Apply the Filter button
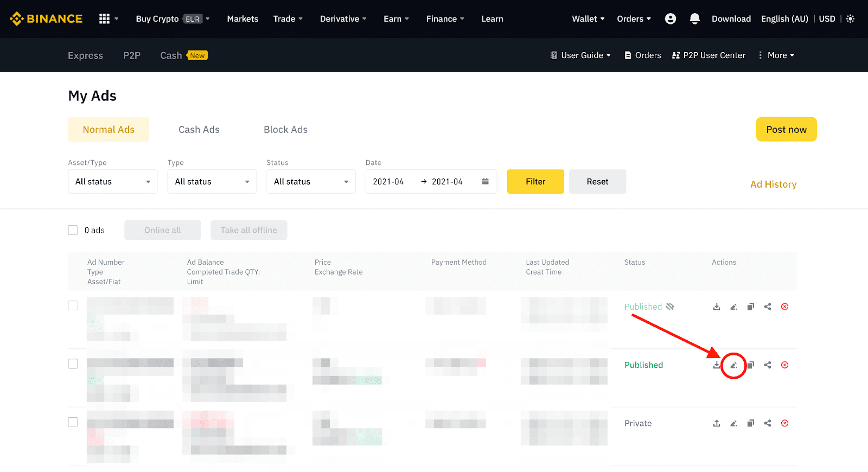 tap(535, 181)
